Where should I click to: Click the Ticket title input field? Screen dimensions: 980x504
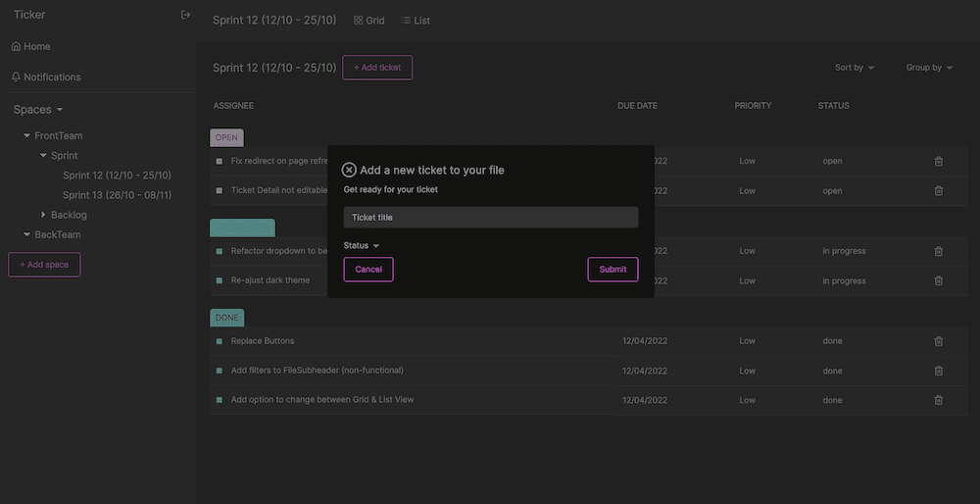(x=490, y=218)
